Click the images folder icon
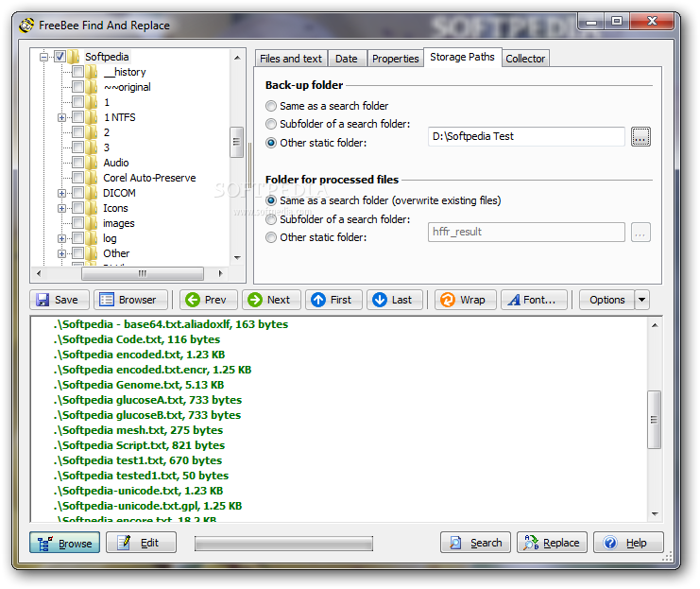Viewport: 700px width, 589px height. [x=91, y=223]
